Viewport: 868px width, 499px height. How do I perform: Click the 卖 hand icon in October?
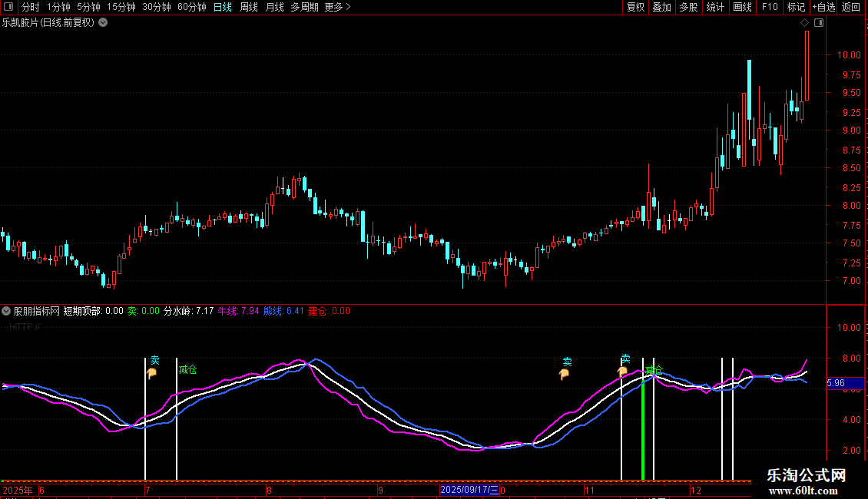pyautogui.click(x=564, y=375)
